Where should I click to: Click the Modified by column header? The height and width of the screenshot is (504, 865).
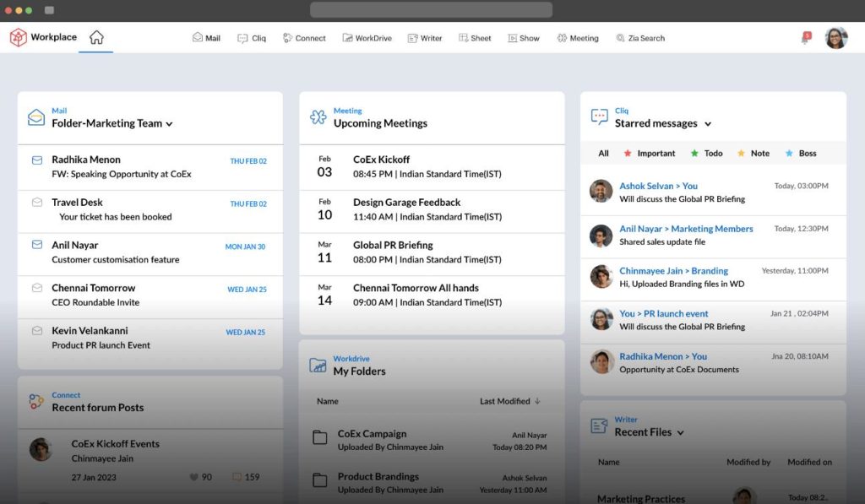[748, 462]
